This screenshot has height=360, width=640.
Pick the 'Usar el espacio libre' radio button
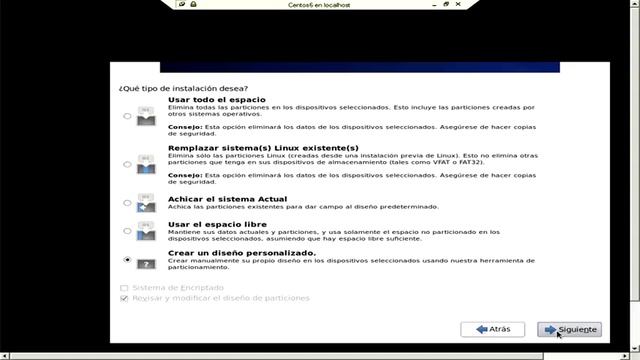127,231
